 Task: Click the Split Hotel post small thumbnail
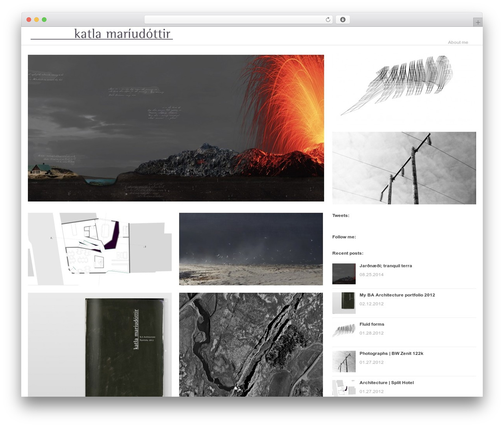pyautogui.click(x=344, y=388)
